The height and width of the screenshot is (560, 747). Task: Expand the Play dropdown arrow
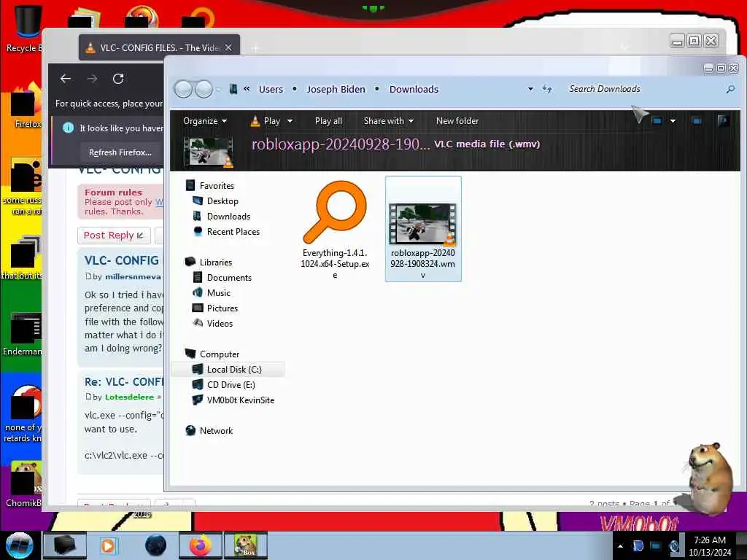click(290, 121)
